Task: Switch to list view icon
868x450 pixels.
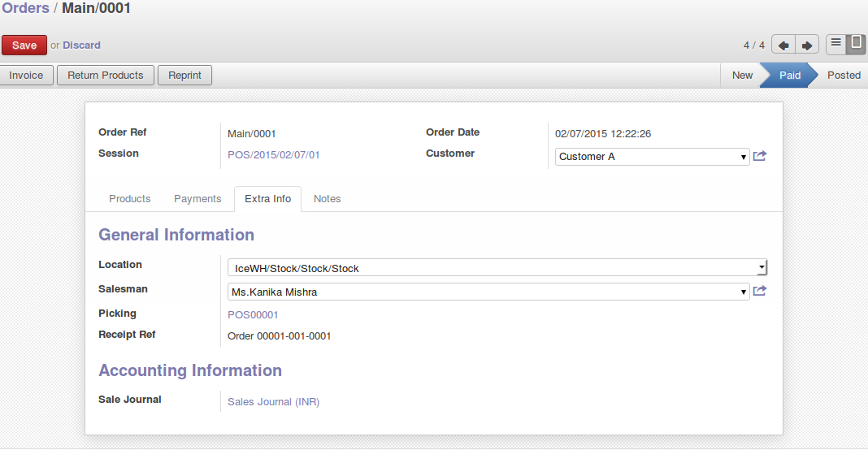Action: 835,43
